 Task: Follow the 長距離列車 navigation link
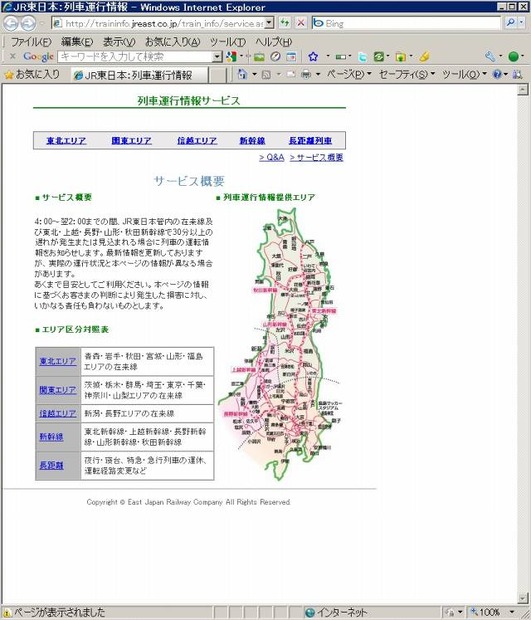click(x=310, y=141)
